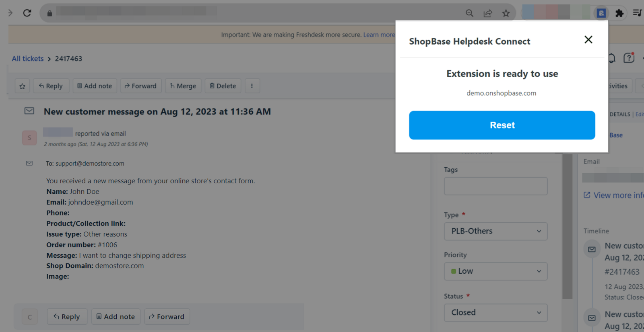The height and width of the screenshot is (332, 644).
Task: Click the ticket subject heading text
Action: tap(157, 112)
